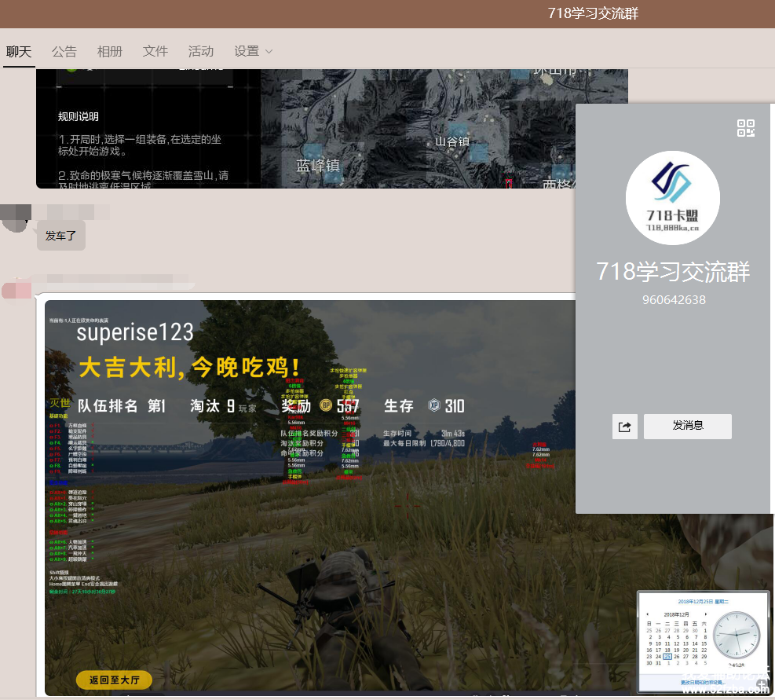This screenshot has width=775, height=700.
Task: Switch to the 文件 tab
Action: pyautogui.click(x=155, y=51)
